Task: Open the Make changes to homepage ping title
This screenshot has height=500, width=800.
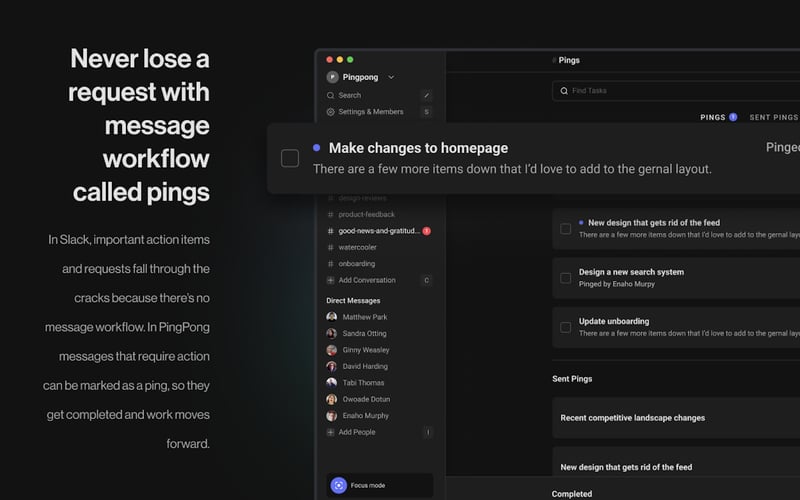Action: [x=418, y=148]
